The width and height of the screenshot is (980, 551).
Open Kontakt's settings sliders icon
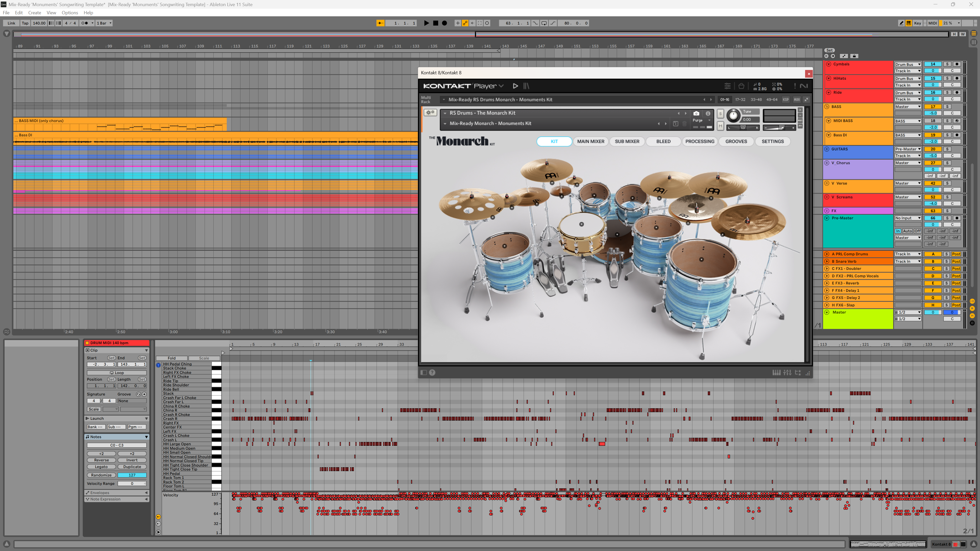(727, 86)
